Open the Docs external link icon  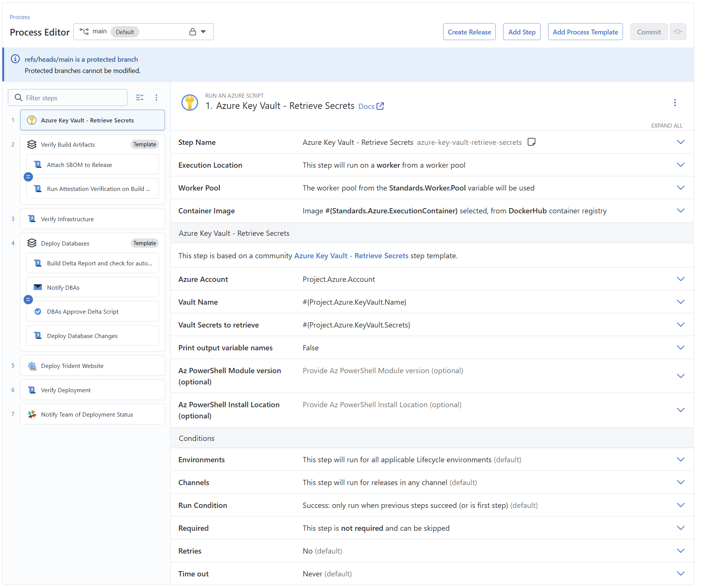tap(381, 106)
